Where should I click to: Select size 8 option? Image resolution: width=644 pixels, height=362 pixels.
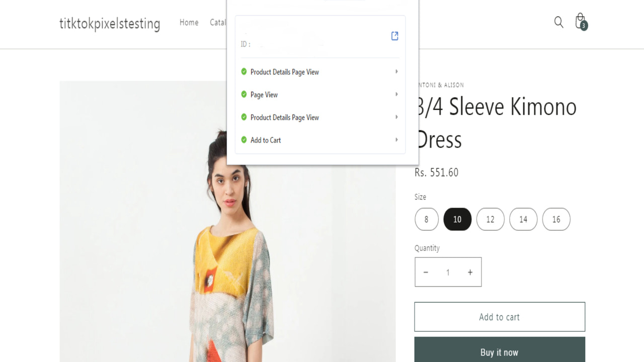coord(426,219)
